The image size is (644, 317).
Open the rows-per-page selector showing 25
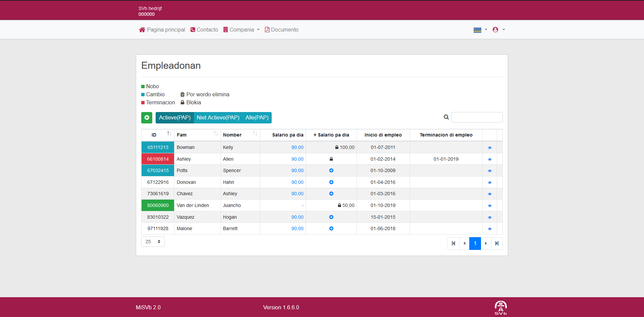tap(153, 242)
